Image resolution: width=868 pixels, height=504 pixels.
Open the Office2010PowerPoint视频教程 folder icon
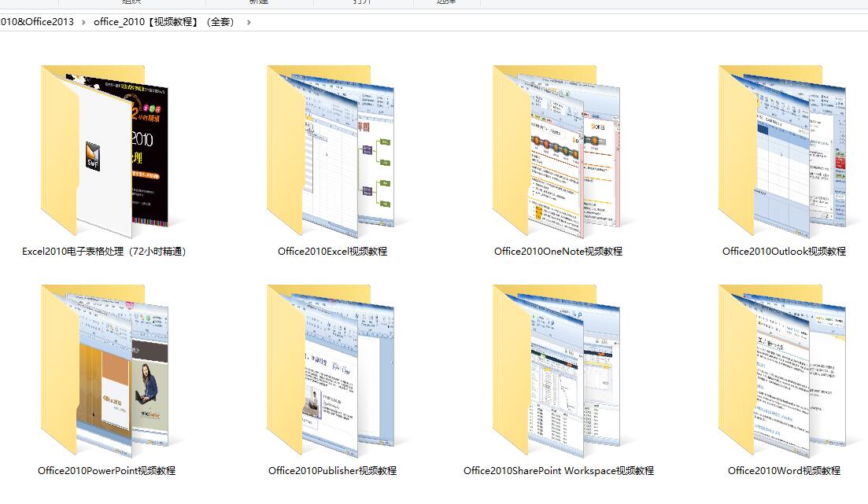pos(104,370)
